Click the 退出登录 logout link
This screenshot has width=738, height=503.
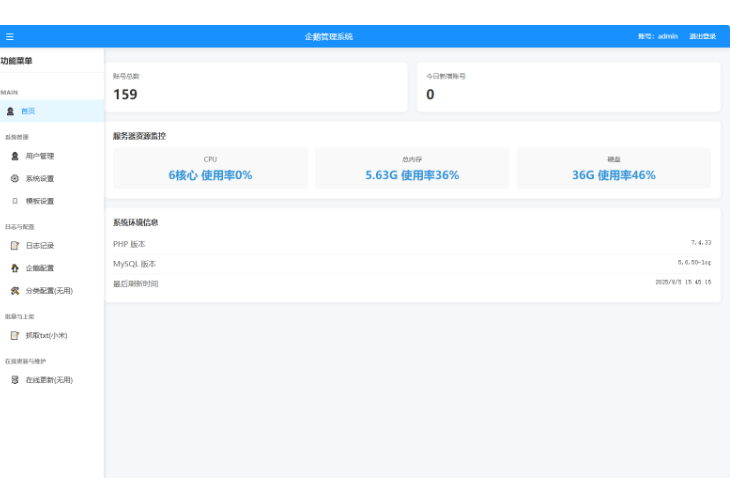703,36
